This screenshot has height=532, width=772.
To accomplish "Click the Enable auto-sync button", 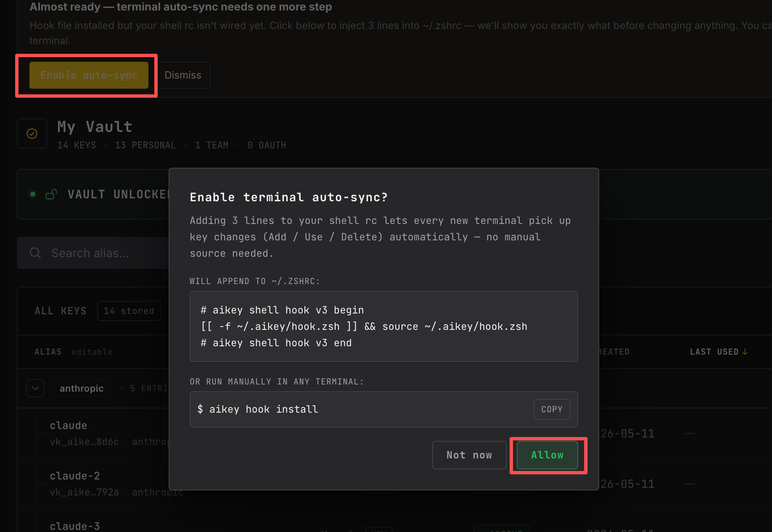I will click(x=89, y=75).
